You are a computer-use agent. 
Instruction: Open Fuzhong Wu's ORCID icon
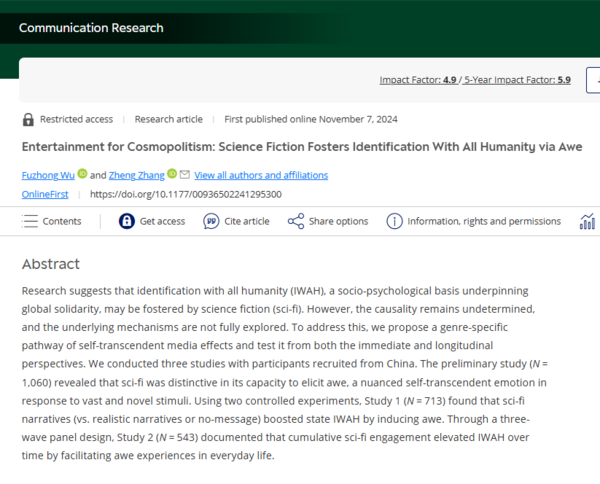82,174
